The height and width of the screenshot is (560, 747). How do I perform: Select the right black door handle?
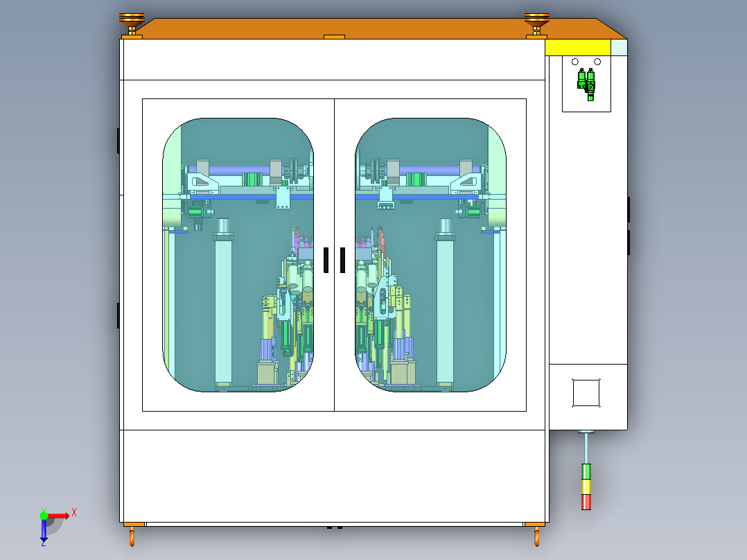coord(342,260)
